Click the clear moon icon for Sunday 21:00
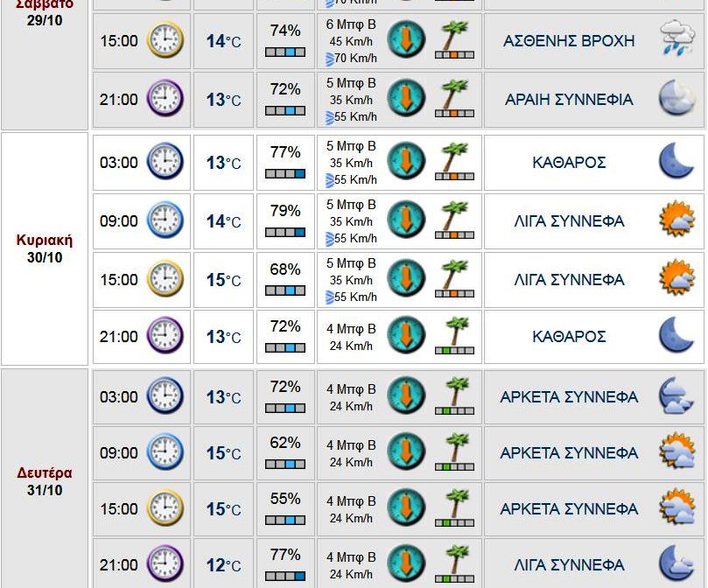The height and width of the screenshot is (588, 708). pos(676,336)
